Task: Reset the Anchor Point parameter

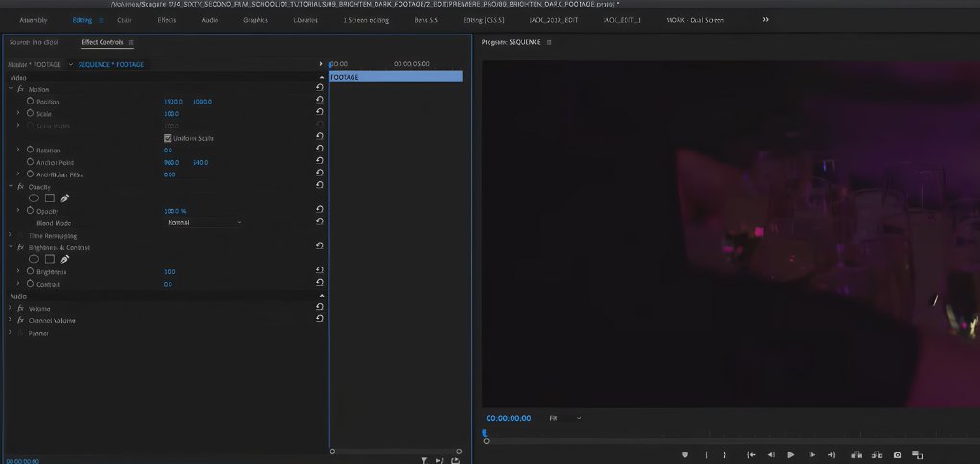Action: pos(319,161)
